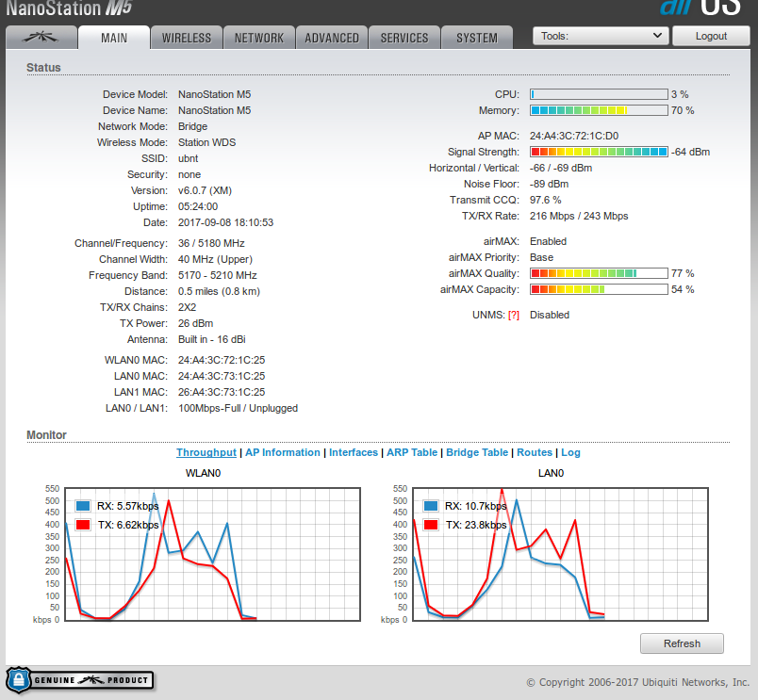Click the version text v6.0.7 (XM)
This screenshot has width=758, height=700.
coord(205,190)
